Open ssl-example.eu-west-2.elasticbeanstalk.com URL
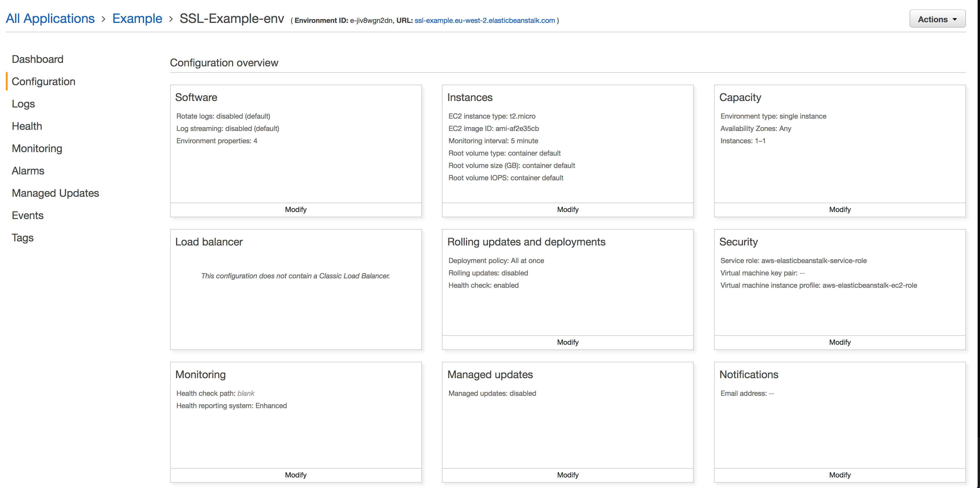The height and width of the screenshot is (488, 980). [485, 21]
